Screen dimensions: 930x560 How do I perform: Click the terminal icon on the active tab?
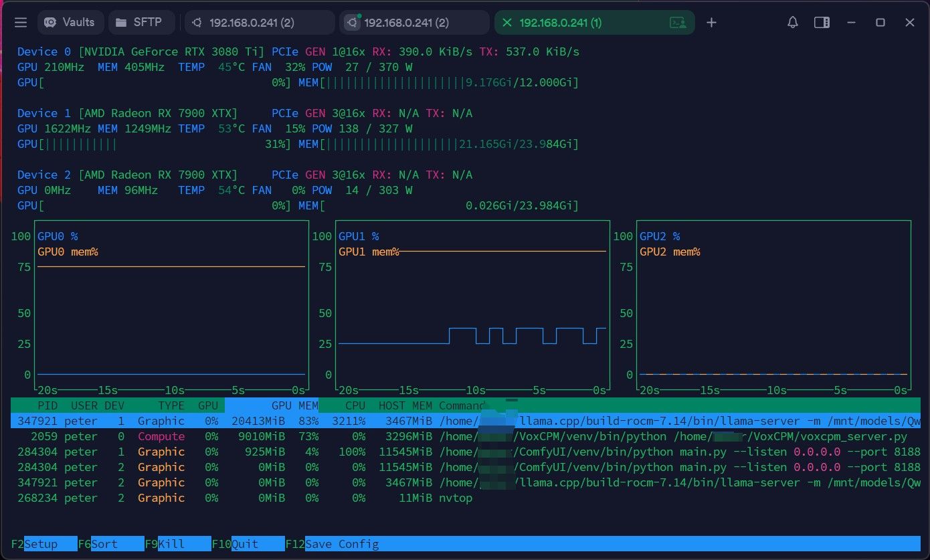pyautogui.click(x=678, y=23)
